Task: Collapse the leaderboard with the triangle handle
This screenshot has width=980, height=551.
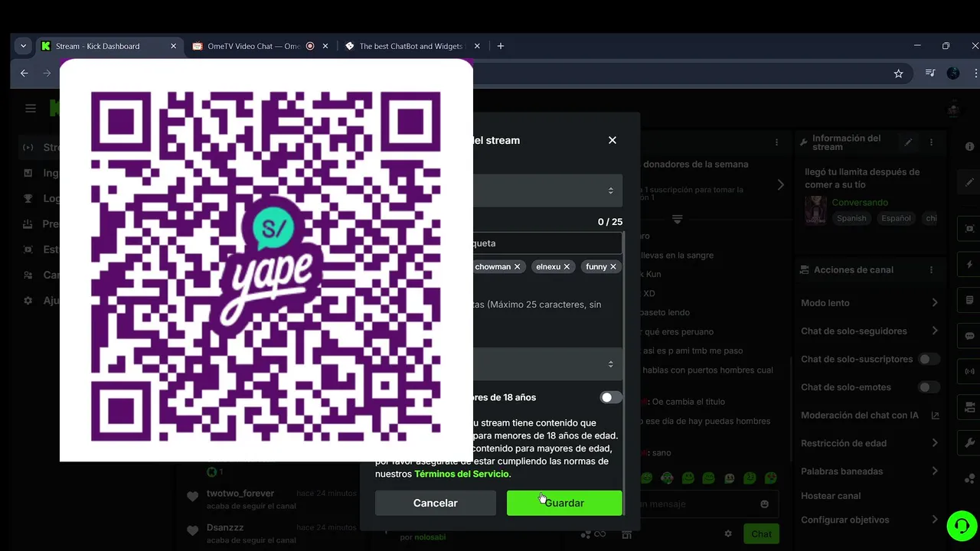Action: point(677,219)
